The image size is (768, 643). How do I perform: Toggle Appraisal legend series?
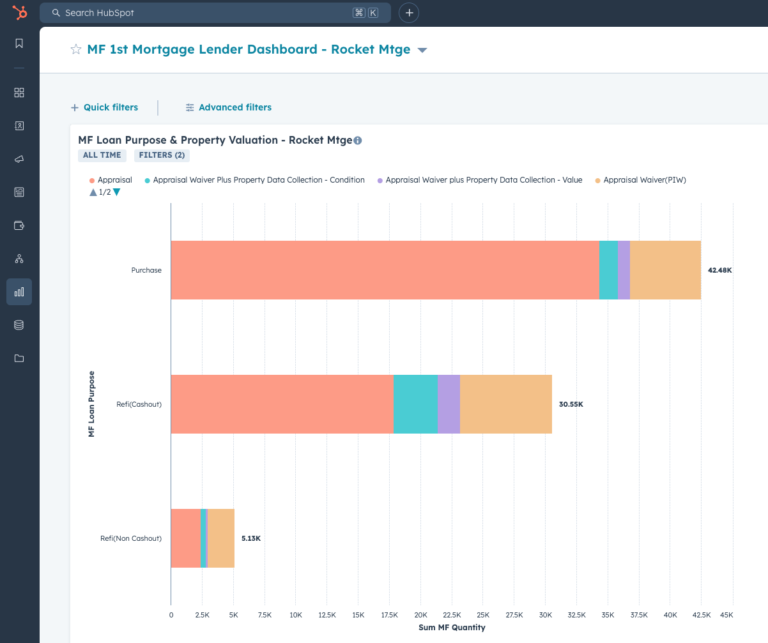tap(111, 180)
